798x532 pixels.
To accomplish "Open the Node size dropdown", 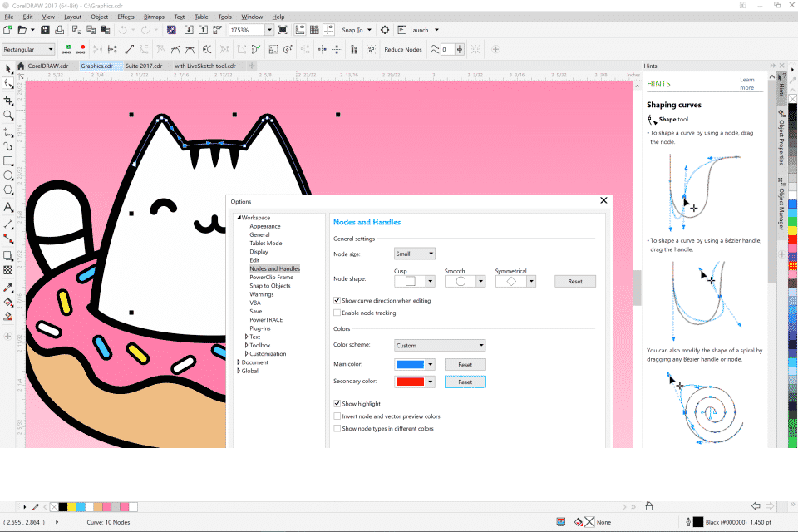I will (x=414, y=254).
